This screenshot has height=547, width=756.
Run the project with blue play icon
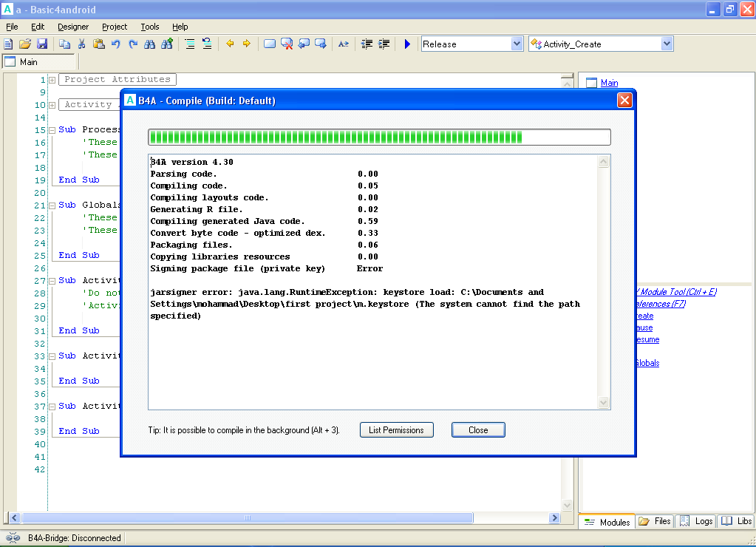point(407,44)
